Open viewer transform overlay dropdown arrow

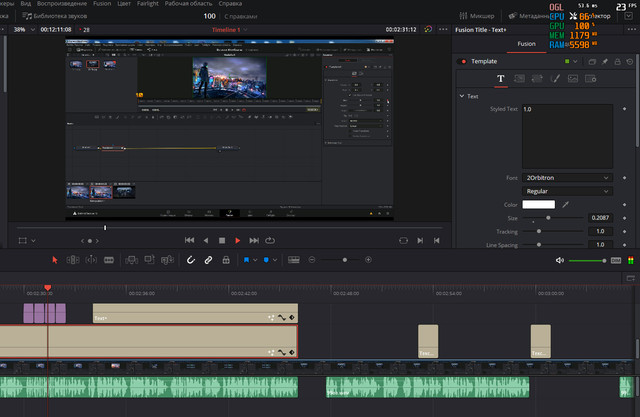pos(33,241)
